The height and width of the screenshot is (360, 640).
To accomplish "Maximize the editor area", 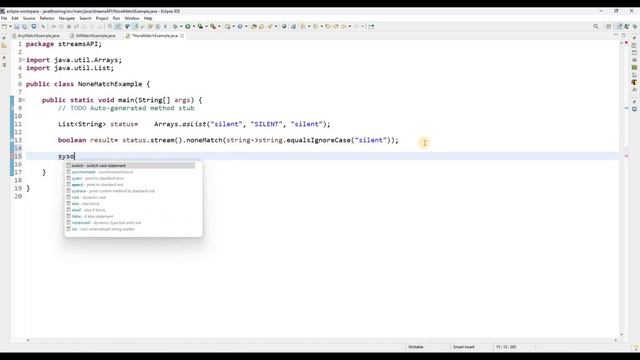I will 624,36.
